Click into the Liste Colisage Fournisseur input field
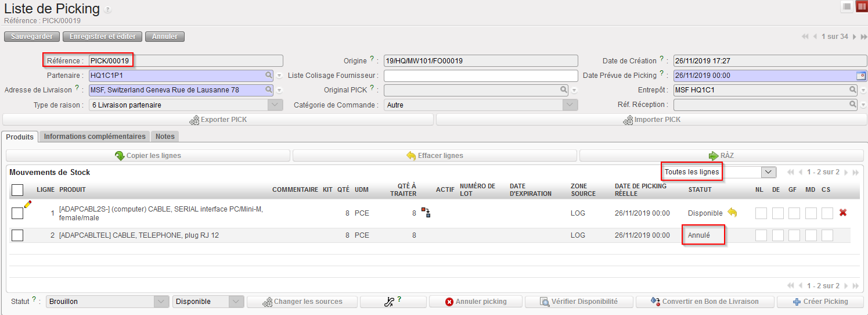Viewport: 868px width, 315px height. [x=481, y=76]
